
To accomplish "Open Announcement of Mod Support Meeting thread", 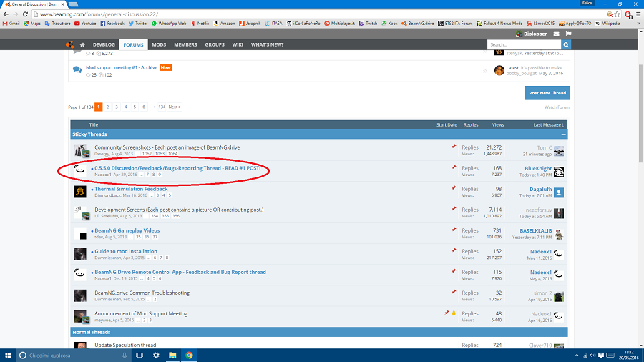I will coord(141,313).
